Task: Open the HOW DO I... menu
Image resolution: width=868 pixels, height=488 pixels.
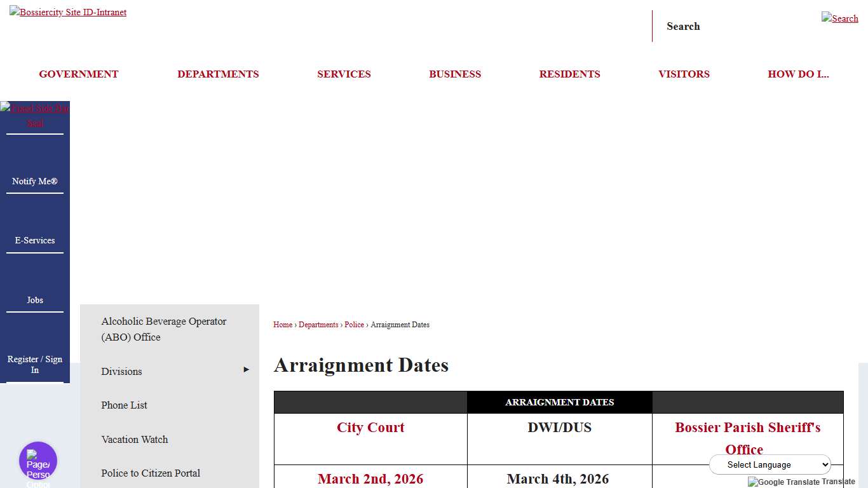Action: [798, 74]
